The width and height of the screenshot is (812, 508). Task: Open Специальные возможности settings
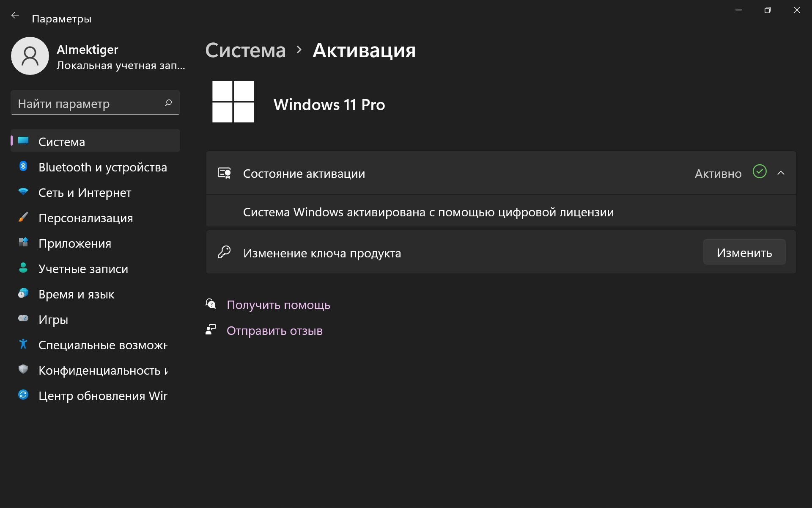(95, 345)
